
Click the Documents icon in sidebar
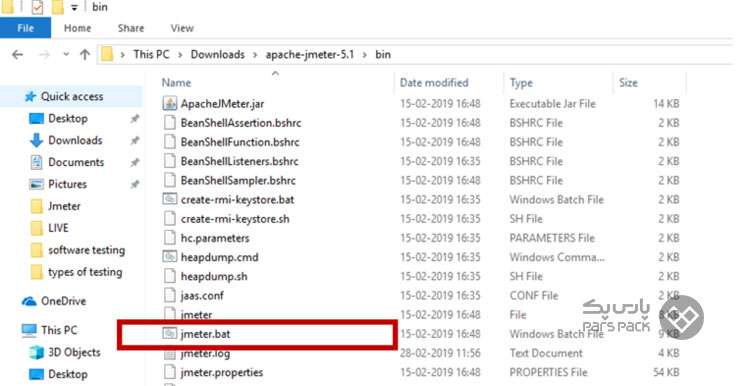click(36, 163)
